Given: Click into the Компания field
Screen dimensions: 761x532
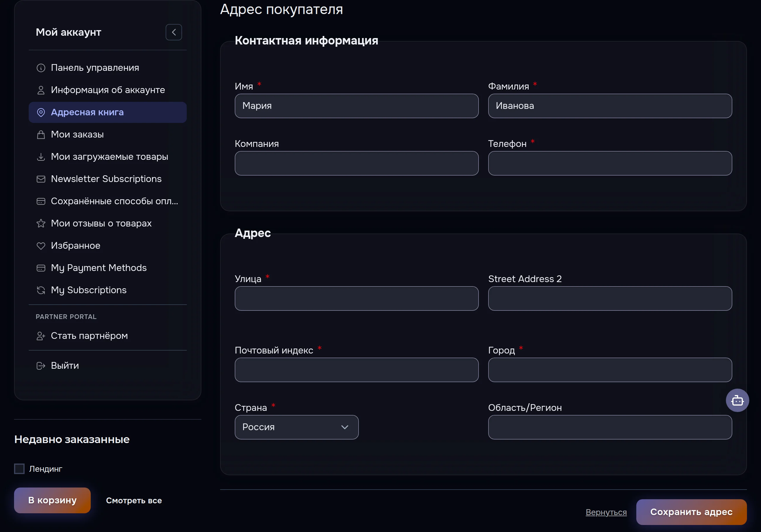Looking at the screenshot, I should 356,163.
